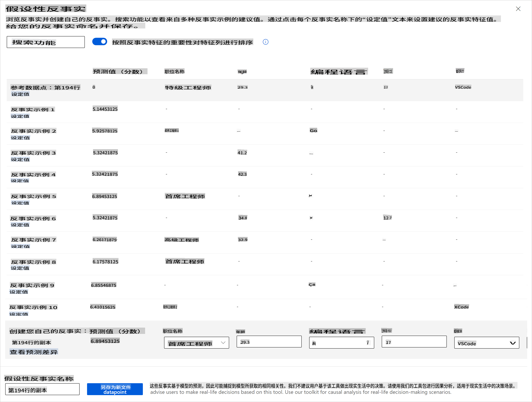Click 另存为新文件 datapoint button
The width and height of the screenshot is (532, 402).
(x=115, y=389)
